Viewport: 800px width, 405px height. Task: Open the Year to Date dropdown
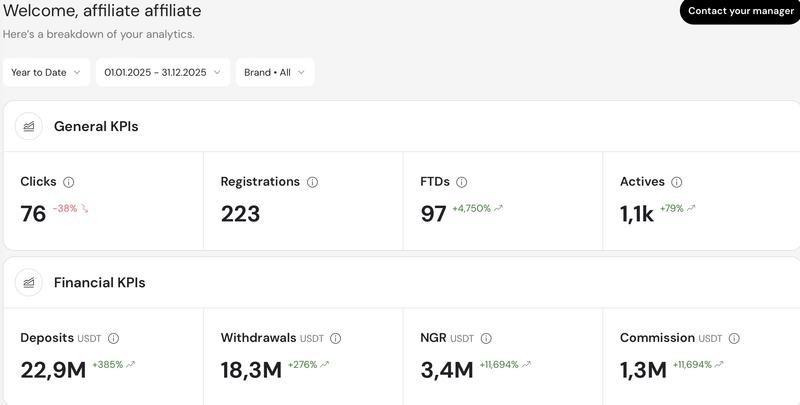(x=46, y=72)
